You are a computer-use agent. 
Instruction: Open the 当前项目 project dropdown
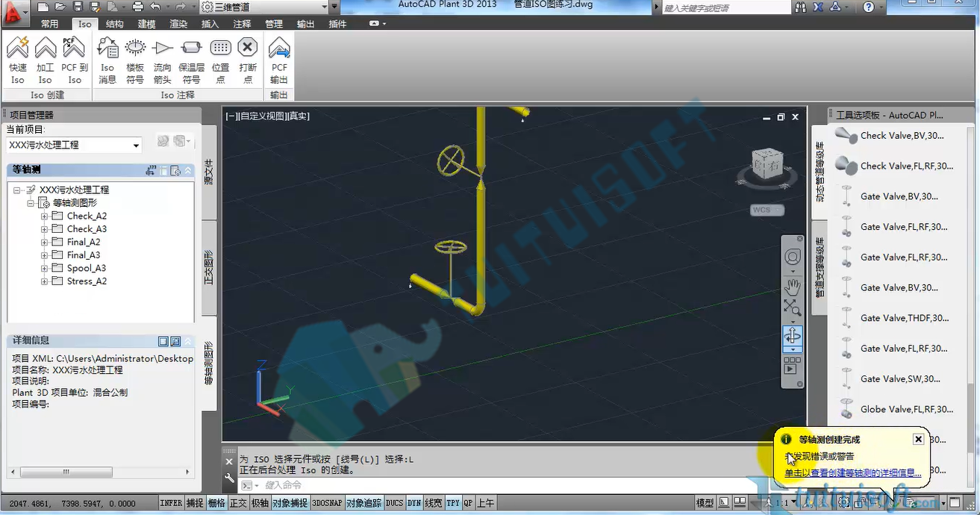[x=74, y=145]
